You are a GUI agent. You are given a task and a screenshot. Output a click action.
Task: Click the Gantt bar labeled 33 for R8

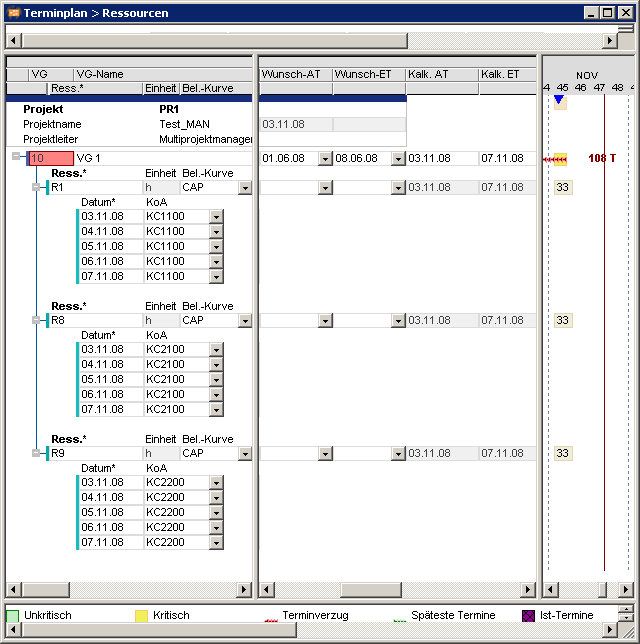click(x=563, y=320)
